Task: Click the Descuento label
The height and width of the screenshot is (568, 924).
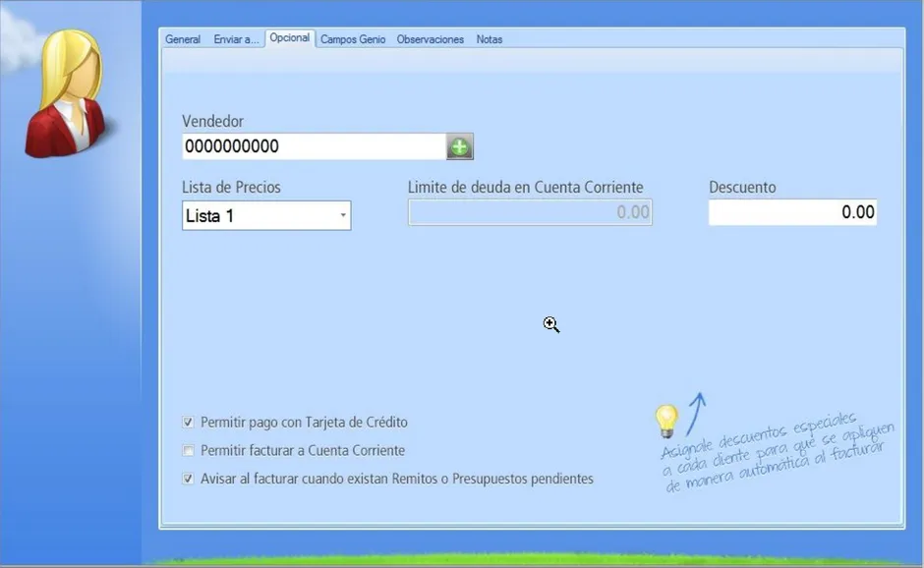Action: coord(742,188)
